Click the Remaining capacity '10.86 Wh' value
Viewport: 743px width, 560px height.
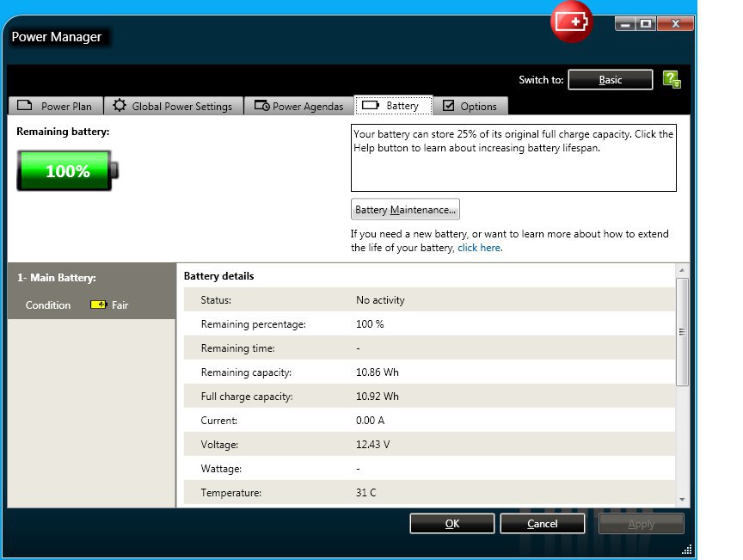click(x=378, y=372)
